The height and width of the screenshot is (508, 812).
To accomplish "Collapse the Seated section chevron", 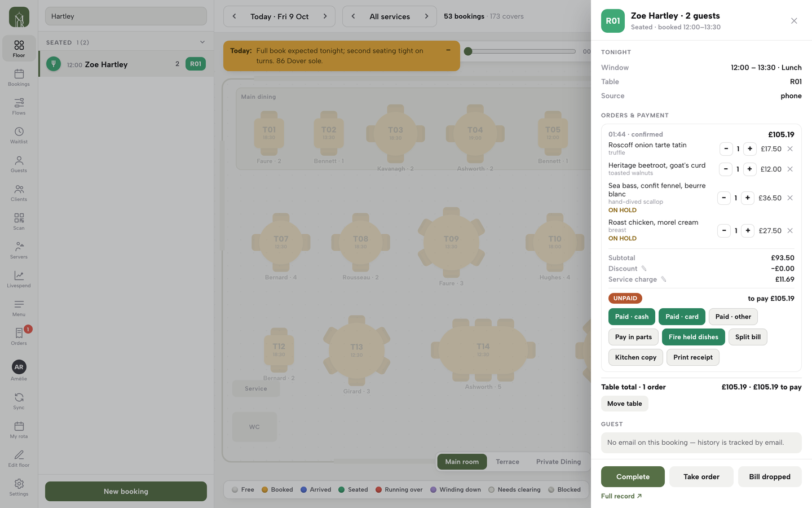I will (202, 42).
